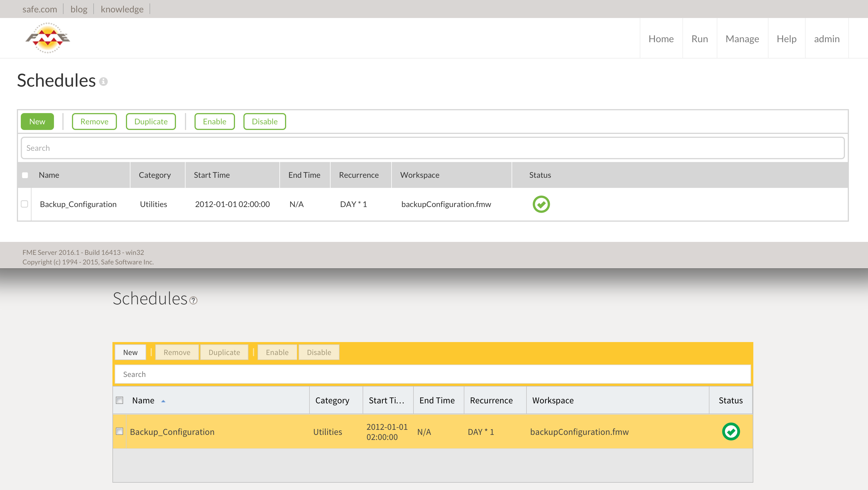Open the Manage menu
Screen dimensions: 868x490
click(742, 39)
